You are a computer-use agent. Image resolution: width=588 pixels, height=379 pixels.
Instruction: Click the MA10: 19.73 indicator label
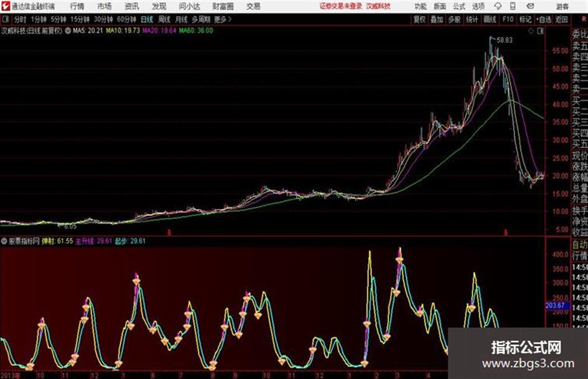pyautogui.click(x=123, y=30)
